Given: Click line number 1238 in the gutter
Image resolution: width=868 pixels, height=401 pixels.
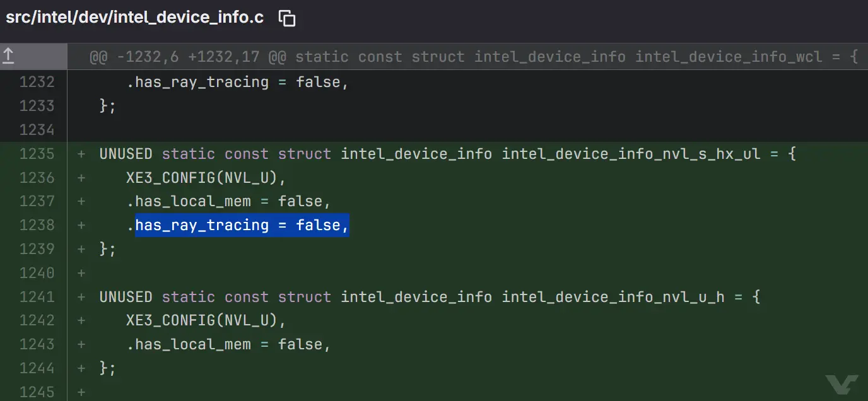Looking at the screenshot, I should point(37,225).
